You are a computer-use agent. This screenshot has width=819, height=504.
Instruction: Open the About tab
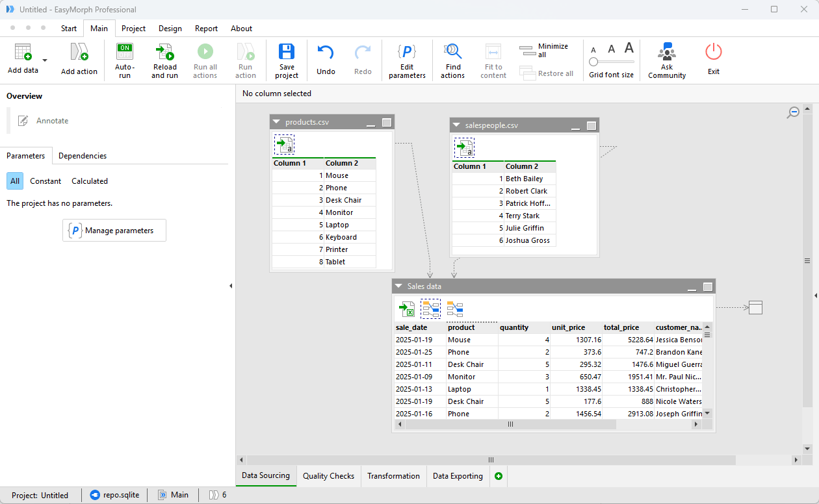coord(242,29)
